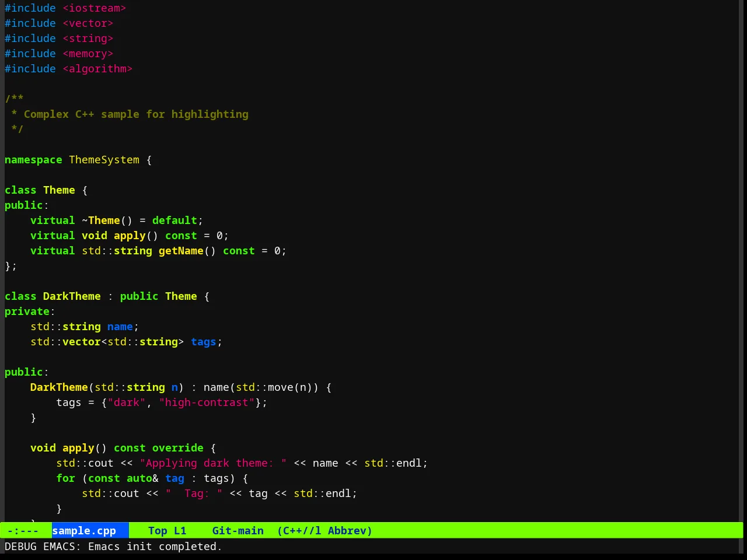Click the 'default' keyword
The image size is (747, 560).
tap(174, 220)
